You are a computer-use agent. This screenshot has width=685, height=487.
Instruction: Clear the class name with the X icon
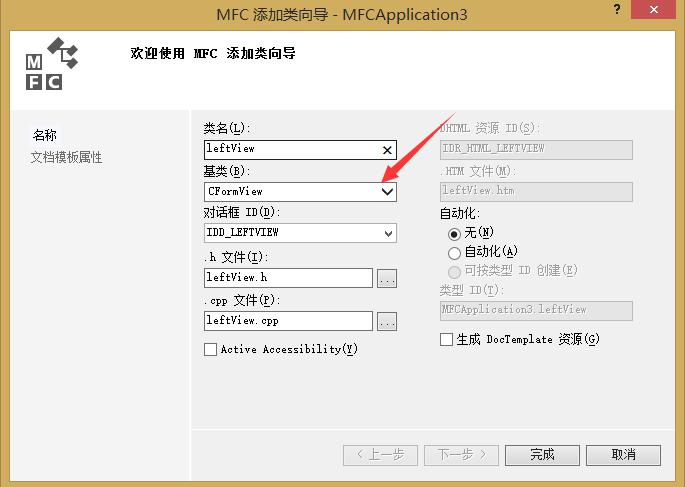click(x=387, y=150)
